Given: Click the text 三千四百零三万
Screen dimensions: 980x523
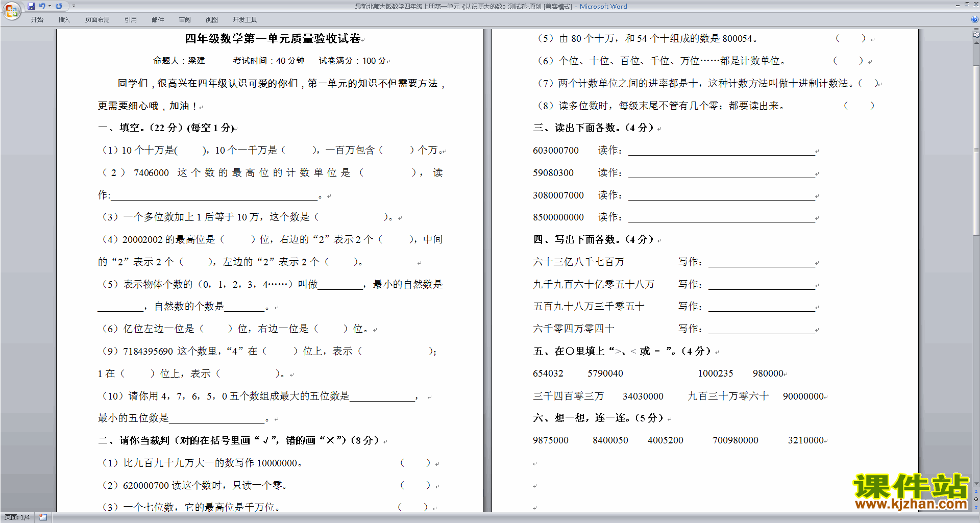Looking at the screenshot, I should (569, 396).
